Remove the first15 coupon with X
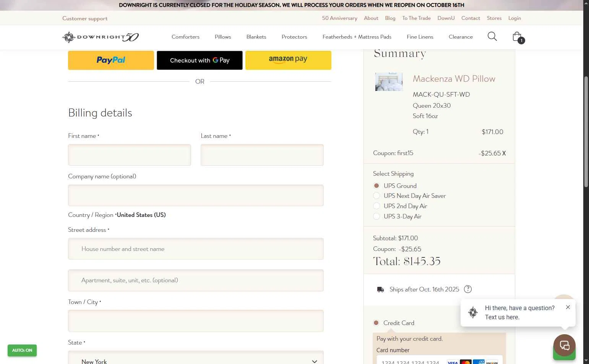The image size is (589, 364). [504, 154]
